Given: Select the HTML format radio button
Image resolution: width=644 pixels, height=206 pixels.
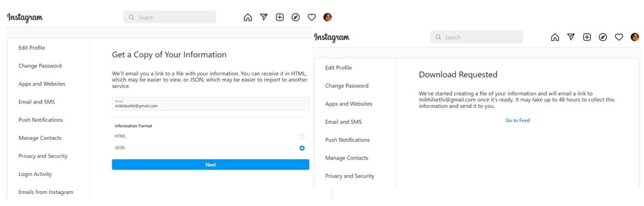Looking at the screenshot, I should tap(302, 137).
